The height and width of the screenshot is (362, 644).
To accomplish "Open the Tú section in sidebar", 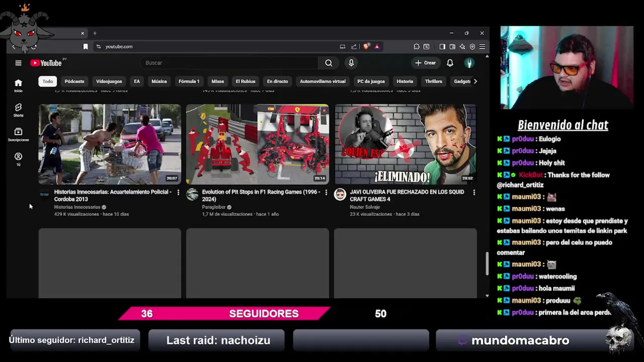I will tap(18, 159).
